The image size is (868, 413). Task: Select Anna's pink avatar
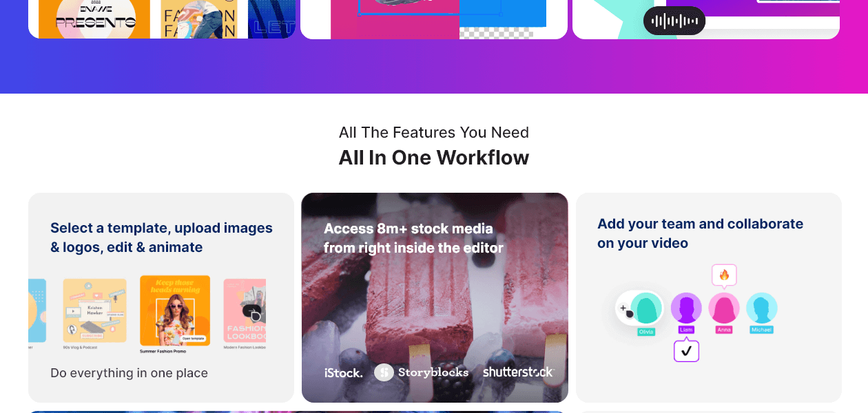724,308
